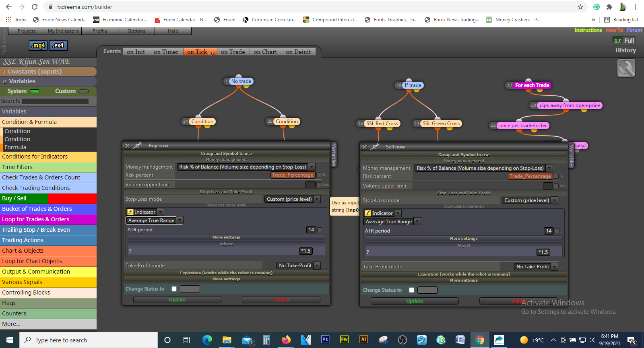Open the How To link
This screenshot has height=348, width=644.
click(x=614, y=30)
